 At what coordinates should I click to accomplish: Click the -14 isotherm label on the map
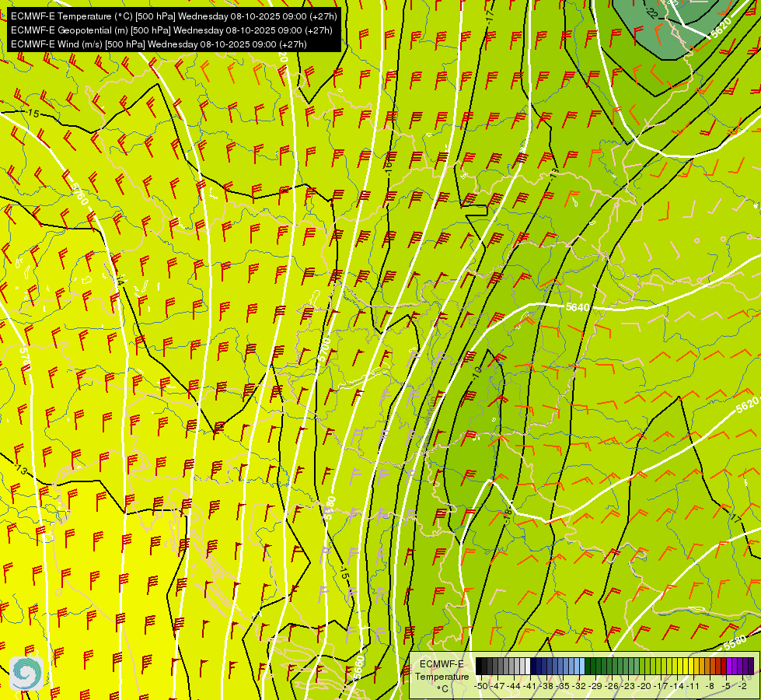120,279
